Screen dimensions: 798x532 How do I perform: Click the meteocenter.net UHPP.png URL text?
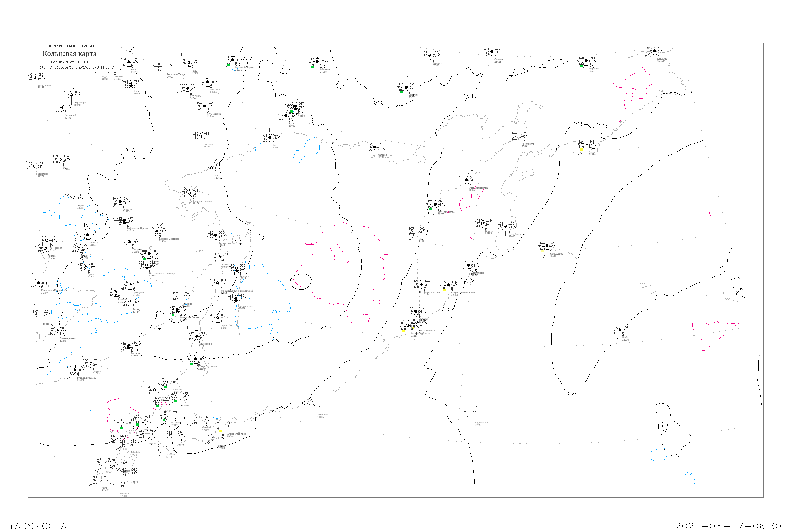coord(75,68)
